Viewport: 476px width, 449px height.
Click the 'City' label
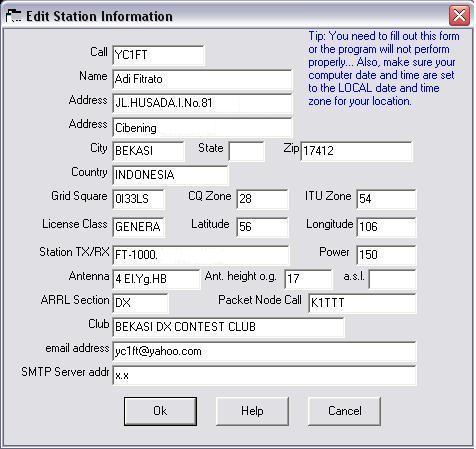point(99,148)
